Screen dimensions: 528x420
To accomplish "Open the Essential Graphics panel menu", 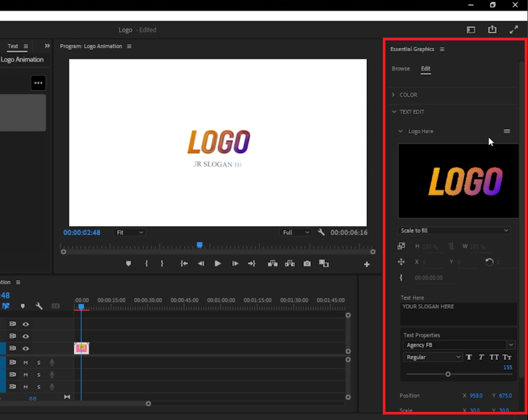I will 442,49.
